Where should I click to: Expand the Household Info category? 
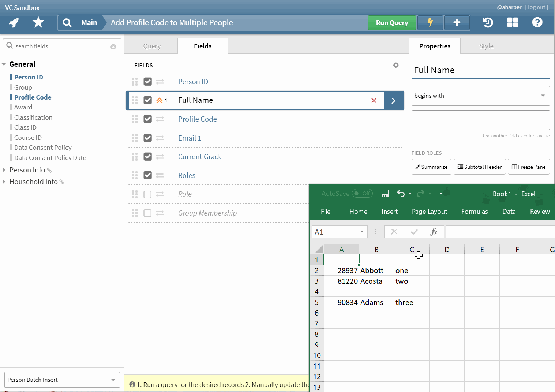click(4, 182)
